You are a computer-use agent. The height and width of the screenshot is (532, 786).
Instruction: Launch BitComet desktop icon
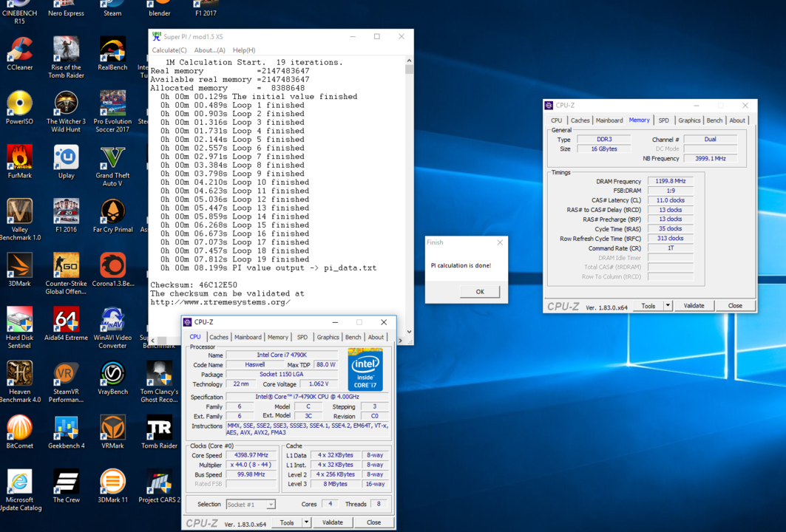click(19, 432)
